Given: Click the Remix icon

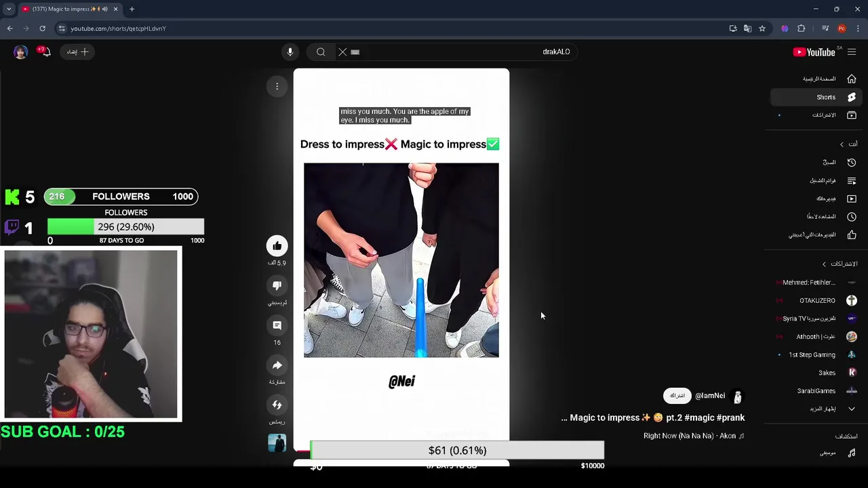Looking at the screenshot, I should [277, 405].
